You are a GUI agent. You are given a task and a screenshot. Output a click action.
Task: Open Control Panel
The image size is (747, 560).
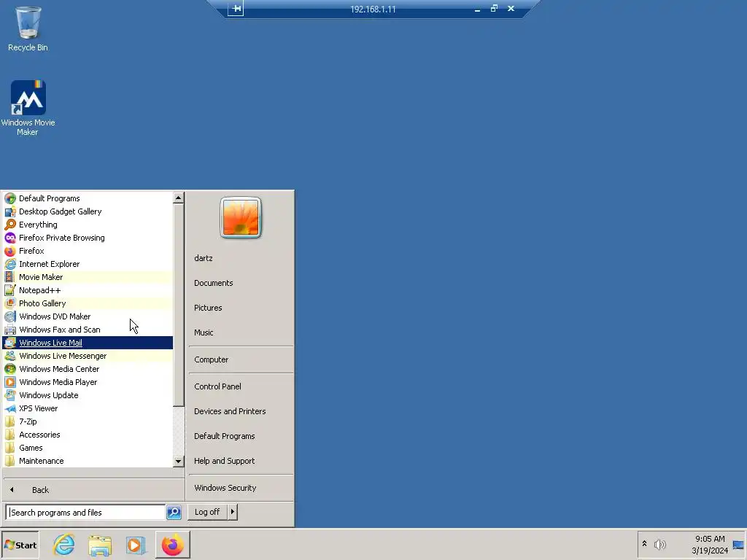click(x=241, y=386)
